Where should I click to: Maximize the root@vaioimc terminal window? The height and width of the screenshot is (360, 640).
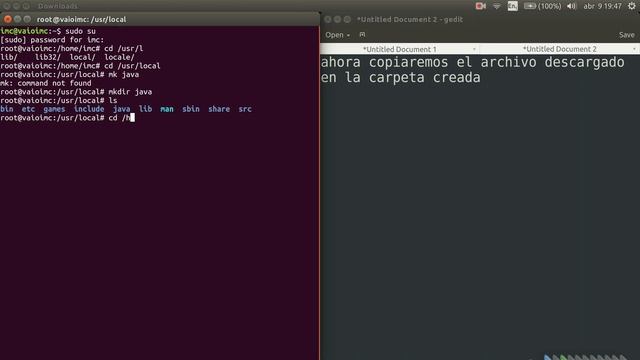point(27,19)
